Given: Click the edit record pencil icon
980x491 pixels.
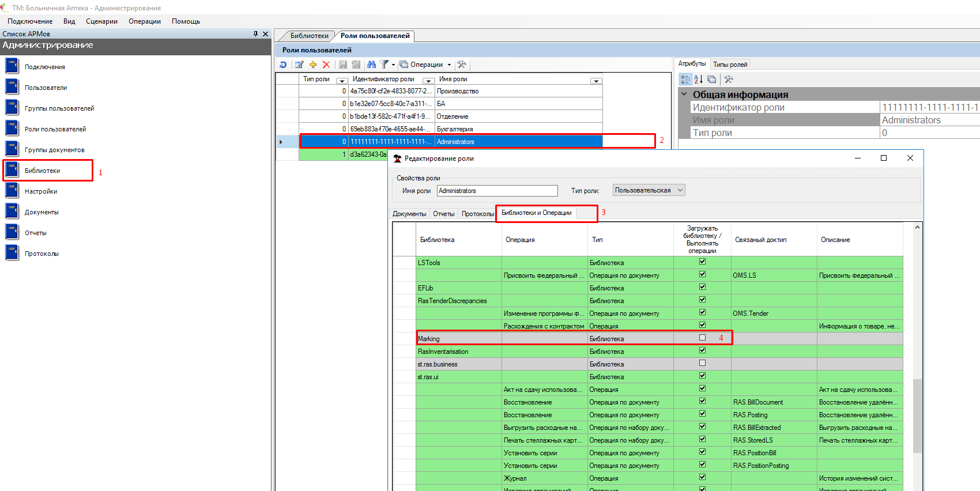Looking at the screenshot, I should (299, 65).
